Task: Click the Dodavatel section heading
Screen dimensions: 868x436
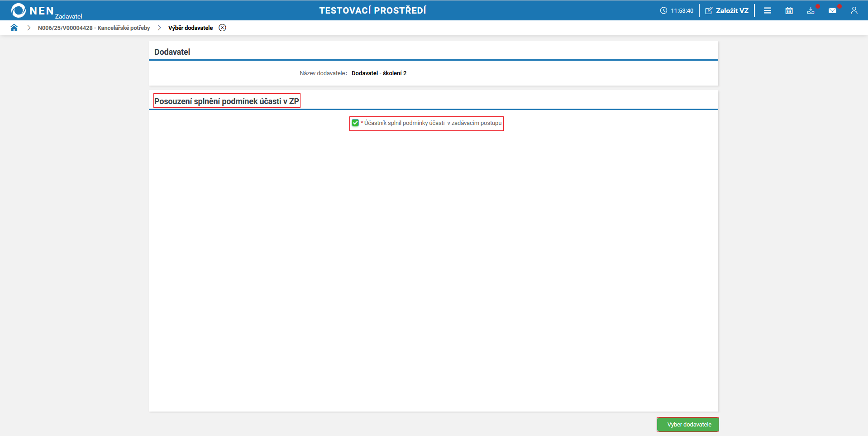Action: tap(172, 52)
